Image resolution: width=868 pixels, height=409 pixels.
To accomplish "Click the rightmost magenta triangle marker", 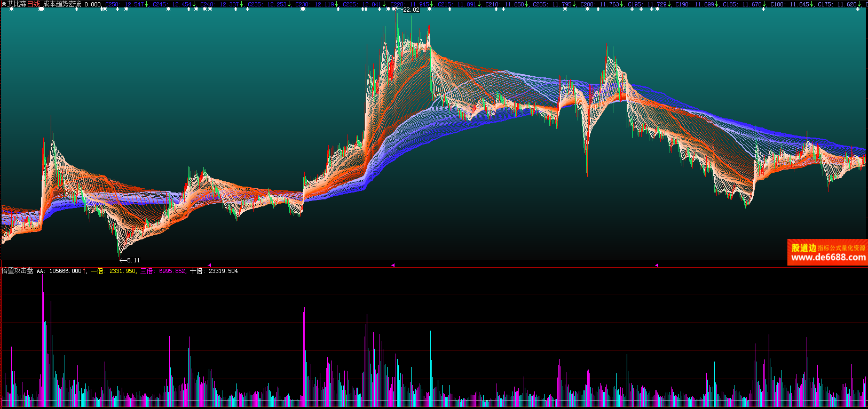I will pos(657,265).
